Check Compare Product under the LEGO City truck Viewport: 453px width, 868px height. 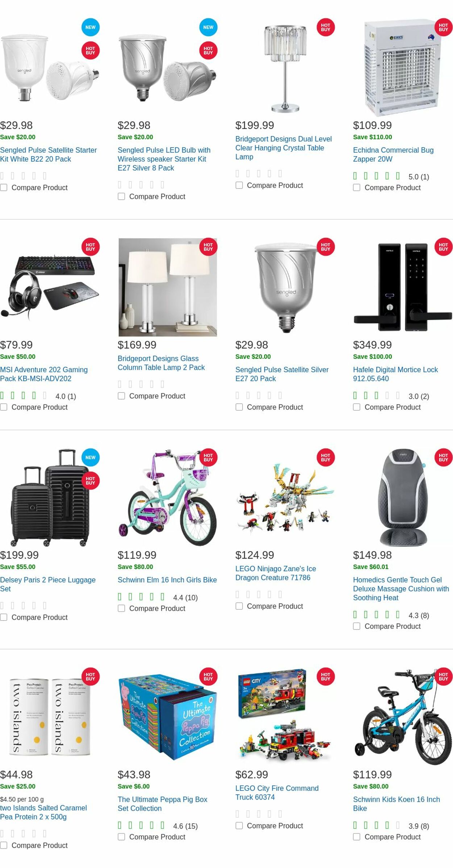(x=239, y=826)
